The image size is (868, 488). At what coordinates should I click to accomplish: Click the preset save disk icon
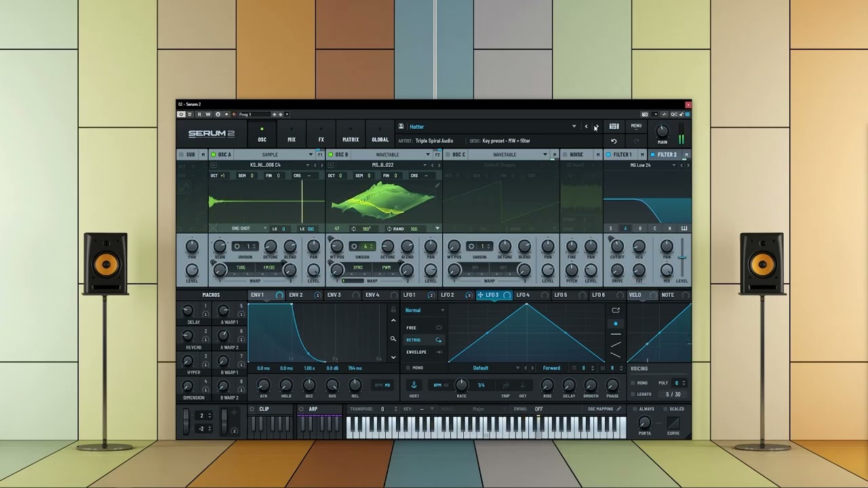[401, 126]
